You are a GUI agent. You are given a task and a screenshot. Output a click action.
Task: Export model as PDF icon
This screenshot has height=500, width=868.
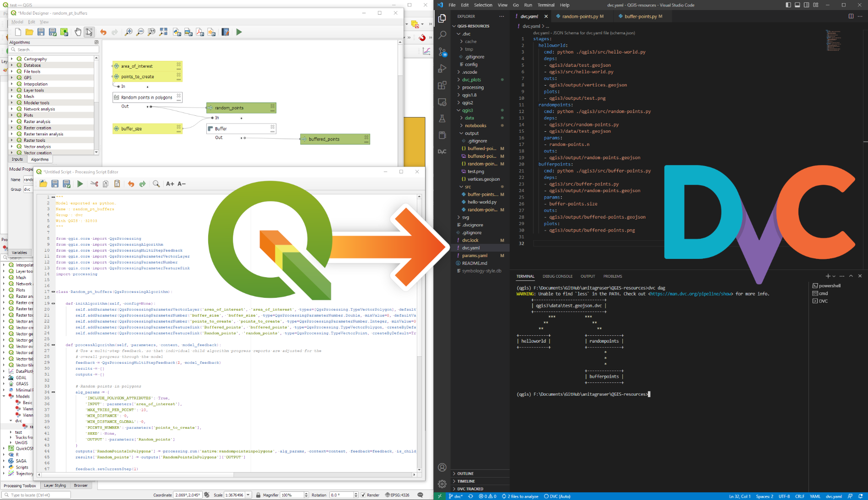click(x=200, y=32)
